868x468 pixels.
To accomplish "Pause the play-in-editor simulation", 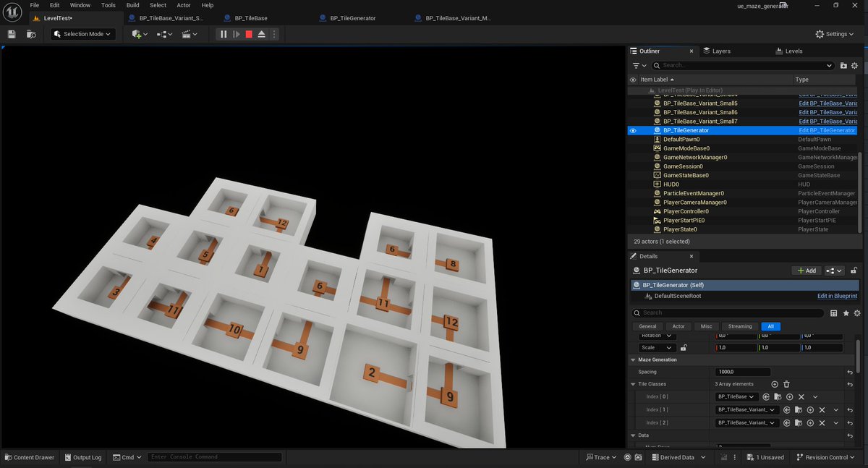I will pos(224,34).
